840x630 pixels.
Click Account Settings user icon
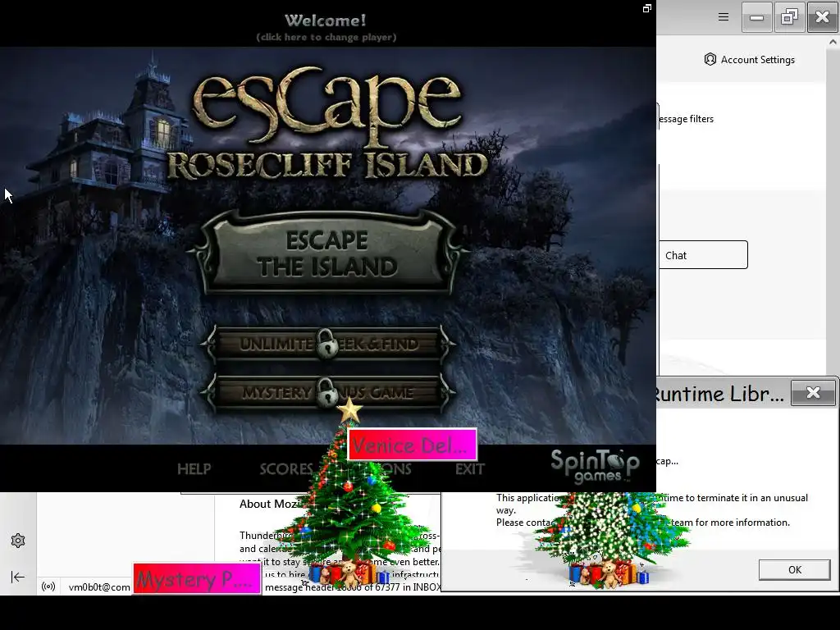710,59
